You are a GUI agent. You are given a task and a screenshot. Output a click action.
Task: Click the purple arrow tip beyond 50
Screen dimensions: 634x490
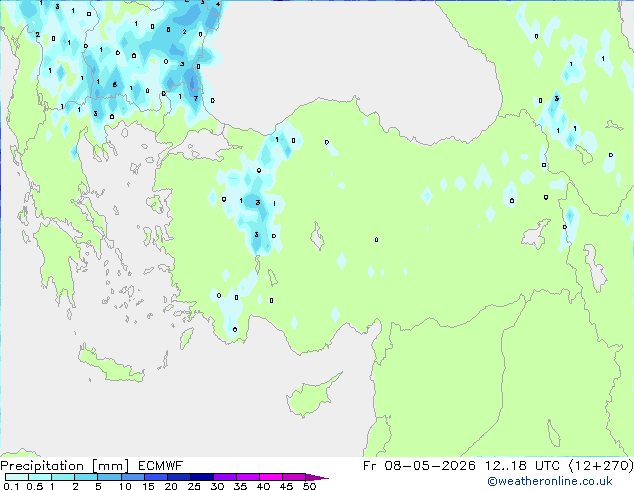[317, 477]
